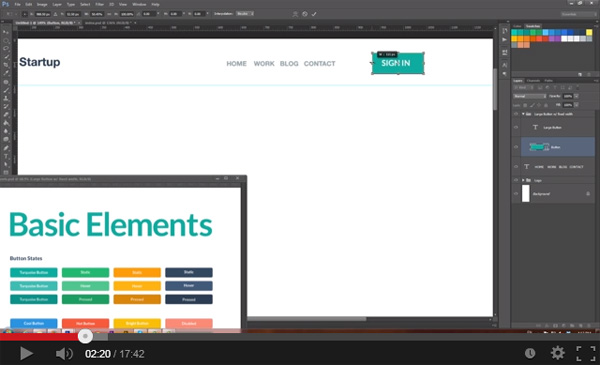Open the File menu
This screenshot has width=600, height=365.
coord(17,4)
